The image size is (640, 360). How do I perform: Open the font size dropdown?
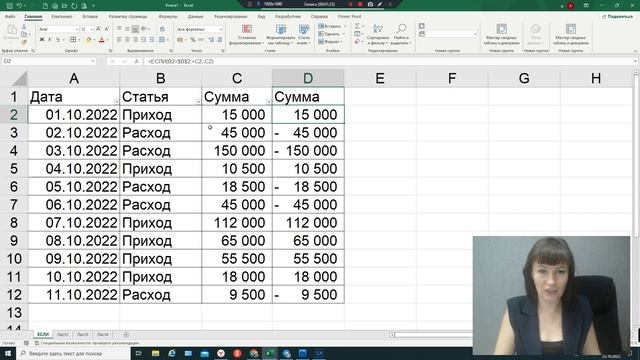(92, 29)
